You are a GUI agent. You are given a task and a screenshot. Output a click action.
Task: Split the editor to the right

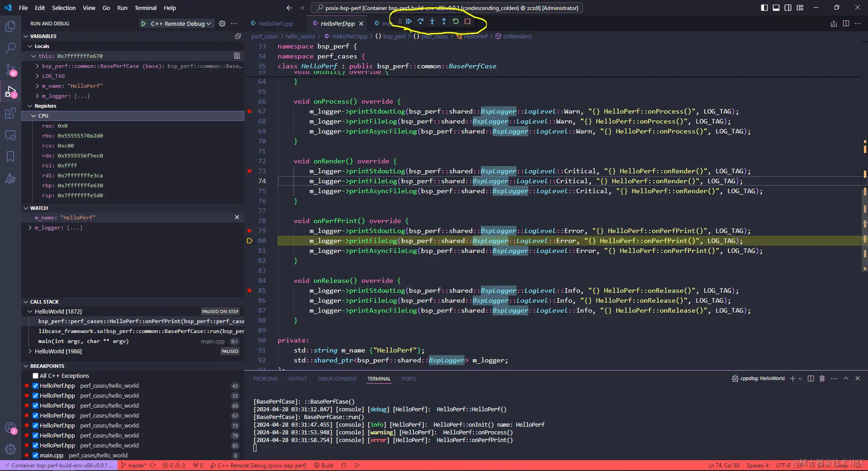846,24
